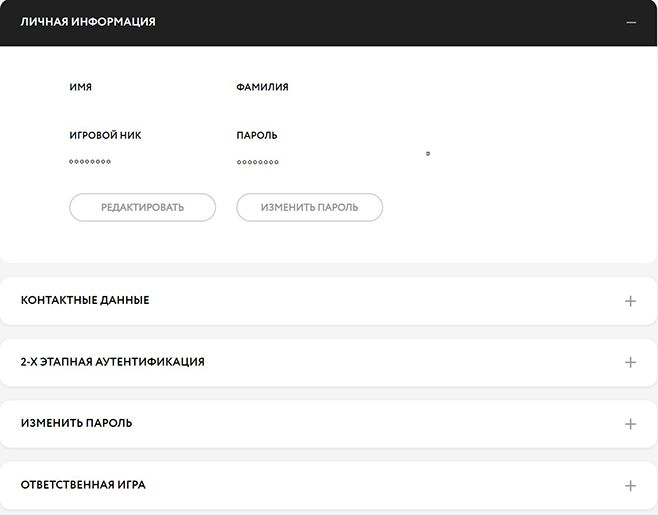
Task: Click the Личная информация header title
Action: tap(88, 21)
